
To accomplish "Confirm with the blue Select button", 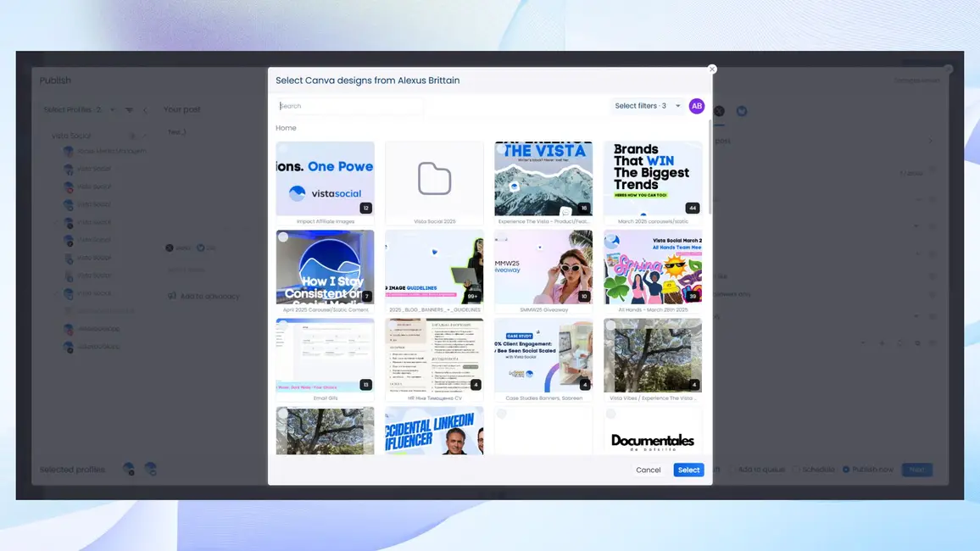I will [x=688, y=470].
